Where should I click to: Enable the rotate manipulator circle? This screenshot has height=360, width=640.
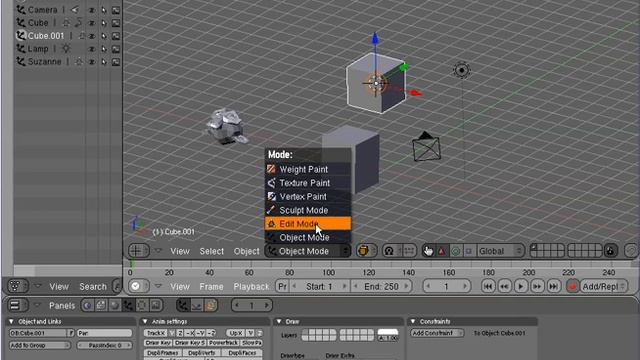(x=455, y=251)
